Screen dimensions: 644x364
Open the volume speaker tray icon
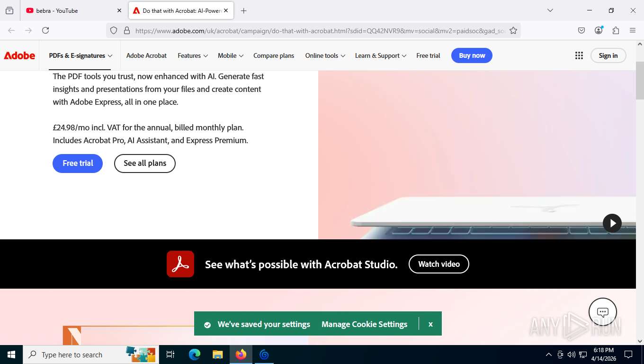(572, 355)
